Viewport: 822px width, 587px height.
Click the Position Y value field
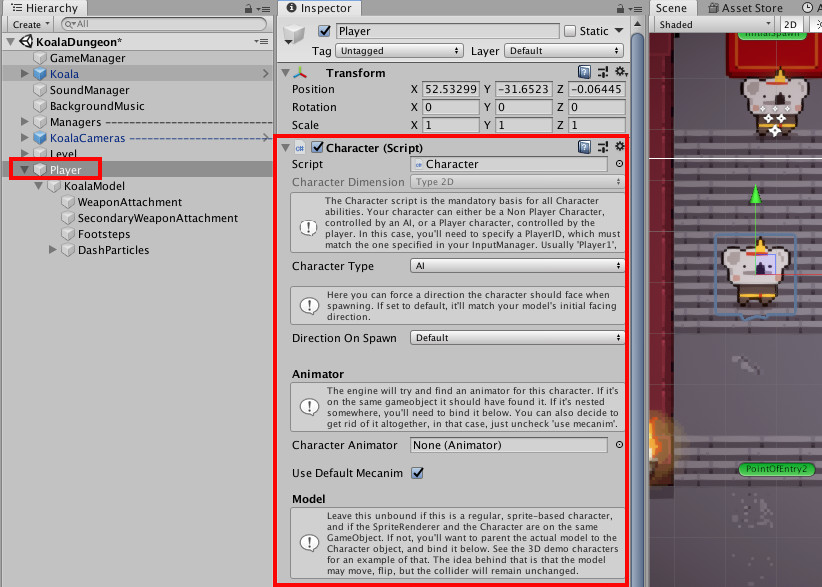coord(523,89)
